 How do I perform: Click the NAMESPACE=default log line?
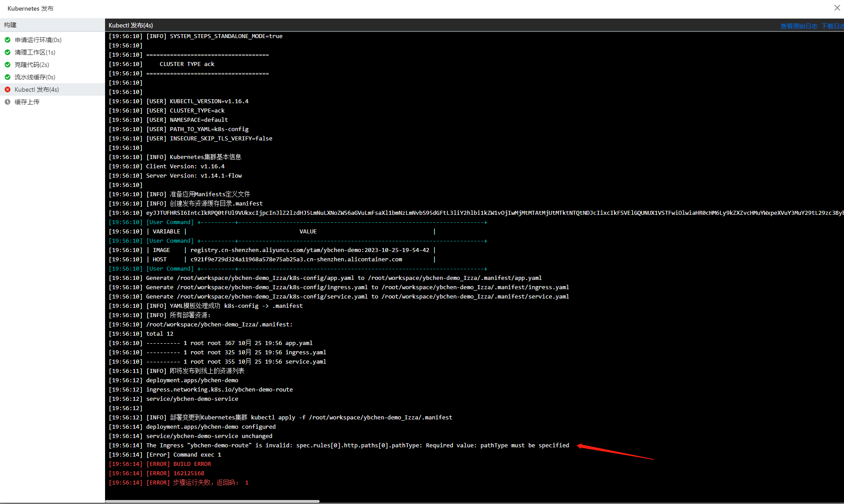point(168,120)
